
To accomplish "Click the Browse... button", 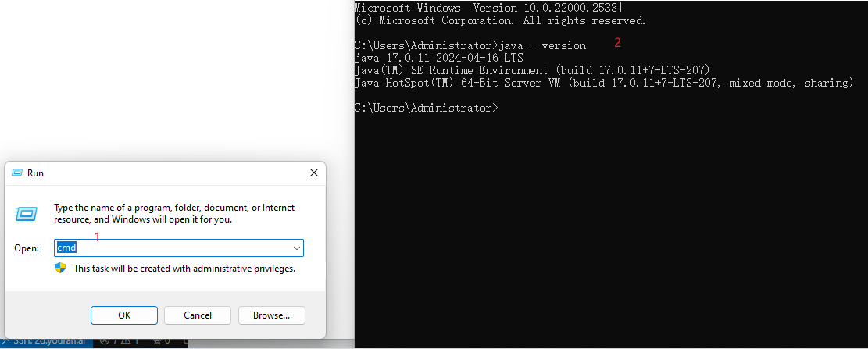I will coord(271,315).
